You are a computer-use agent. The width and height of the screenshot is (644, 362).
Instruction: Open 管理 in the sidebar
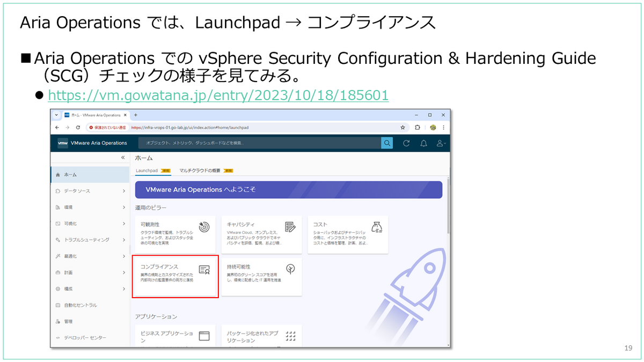(68, 321)
